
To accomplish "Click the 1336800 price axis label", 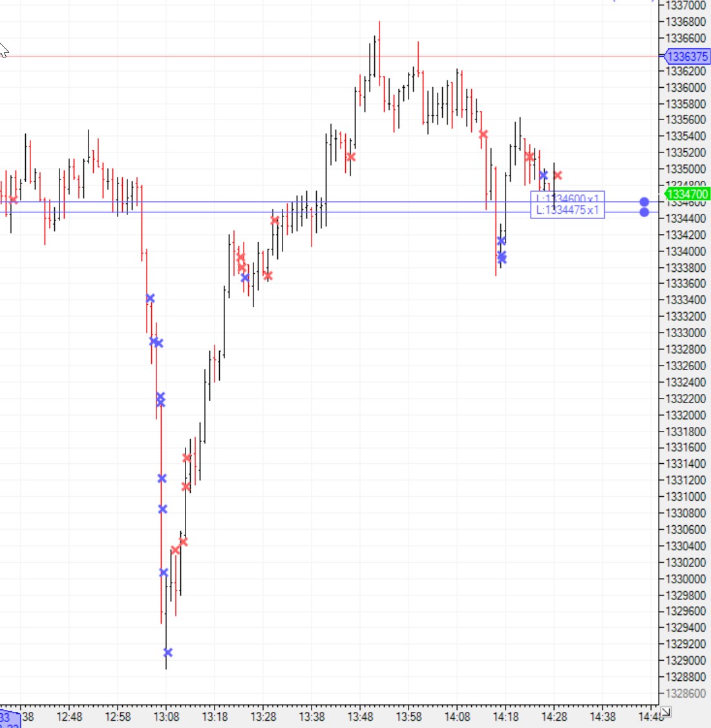I will [685, 21].
